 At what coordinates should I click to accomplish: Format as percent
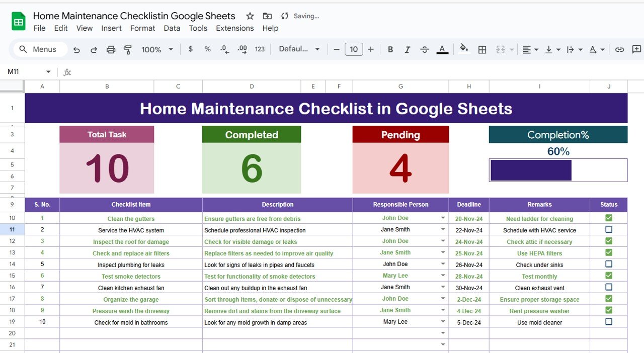[207, 49]
